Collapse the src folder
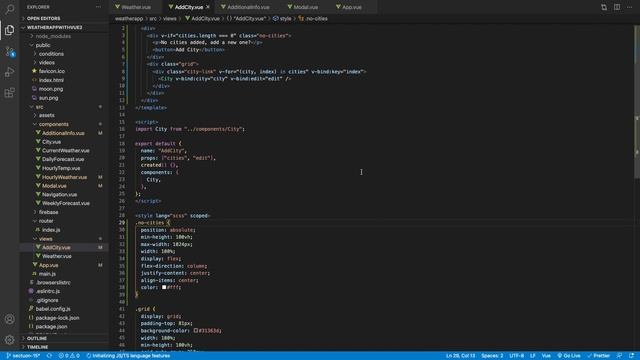The image size is (640, 360). (39, 107)
